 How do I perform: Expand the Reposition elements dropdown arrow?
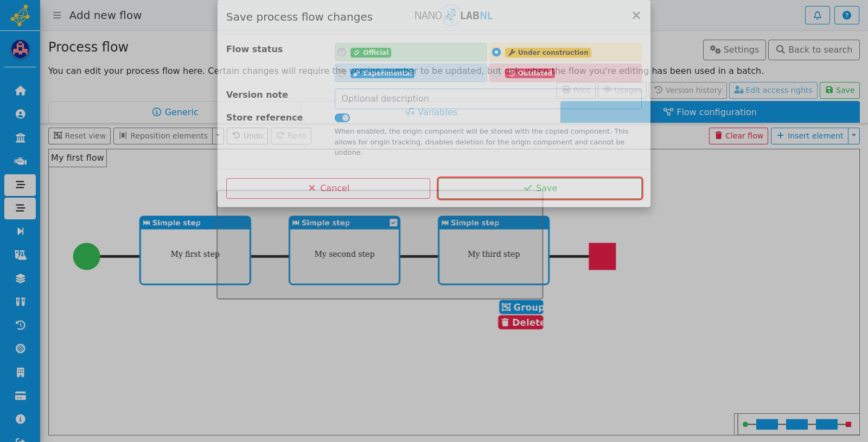[218, 136]
